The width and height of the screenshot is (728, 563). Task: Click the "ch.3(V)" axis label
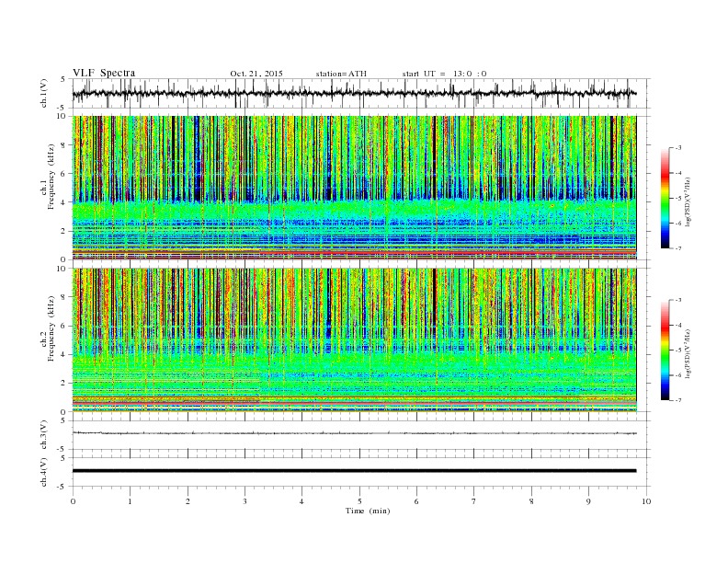coord(44,435)
